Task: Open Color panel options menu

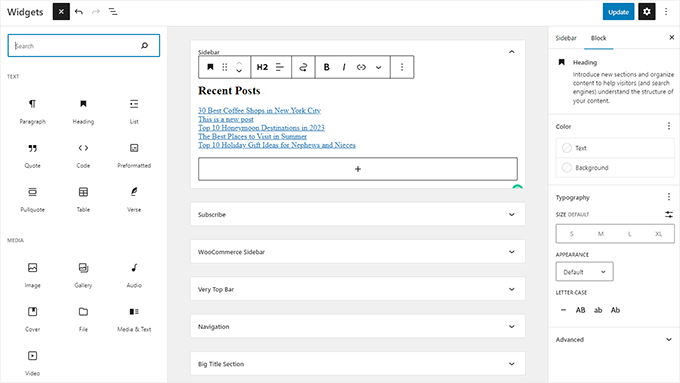Action: tap(669, 126)
